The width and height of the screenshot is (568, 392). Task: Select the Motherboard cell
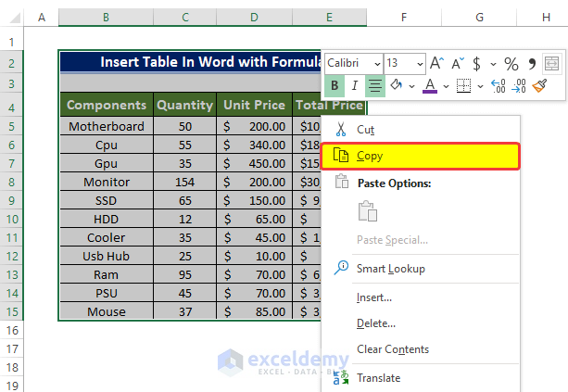[x=107, y=126]
